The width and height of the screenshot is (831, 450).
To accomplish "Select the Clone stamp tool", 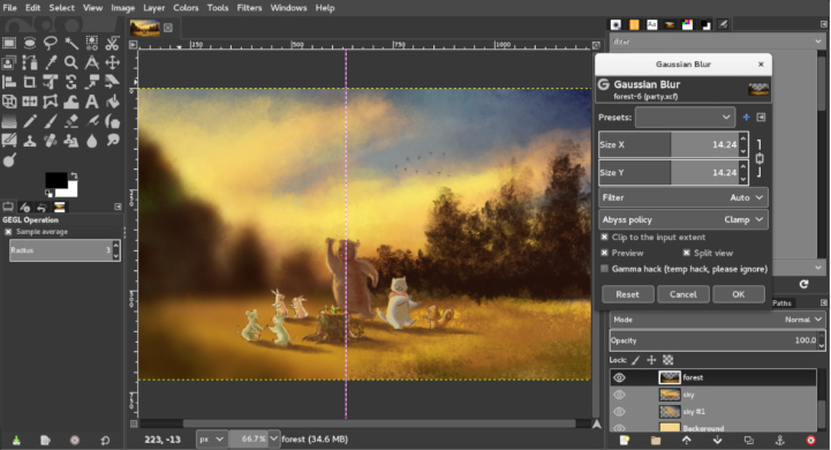I will pyautogui.click(x=30, y=141).
